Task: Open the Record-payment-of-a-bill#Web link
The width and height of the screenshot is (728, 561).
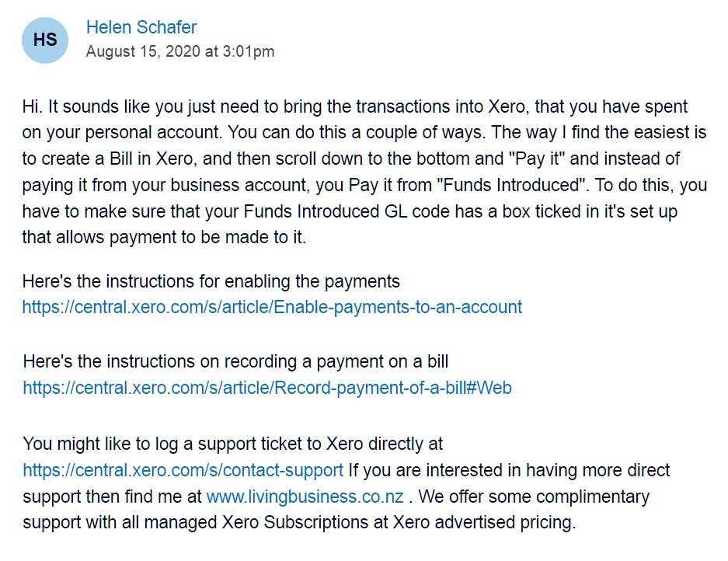Action: (267, 387)
